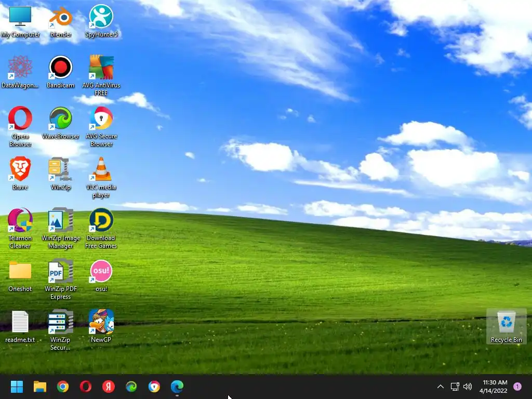Click the WinZip PDF Express icon
This screenshot has height=399, width=532.
point(61,279)
